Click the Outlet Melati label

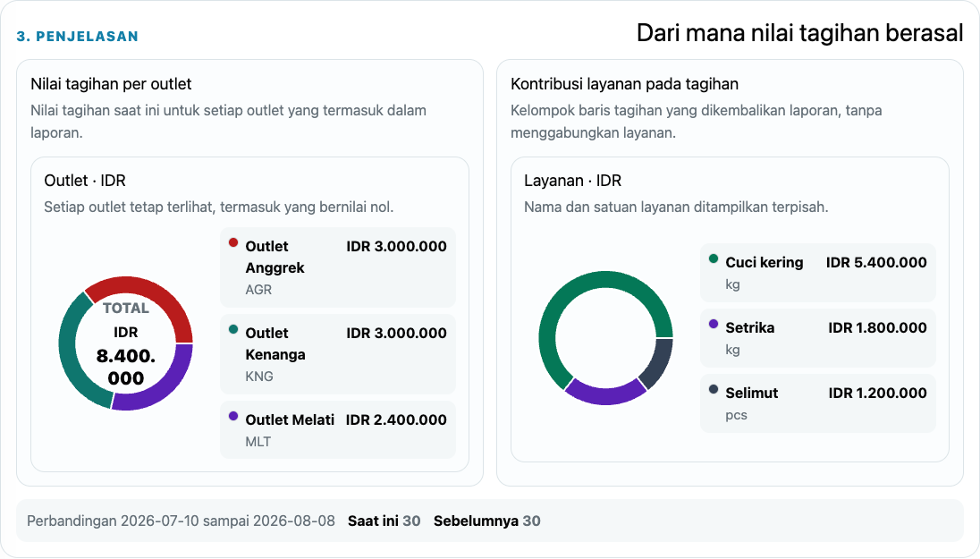coord(290,419)
